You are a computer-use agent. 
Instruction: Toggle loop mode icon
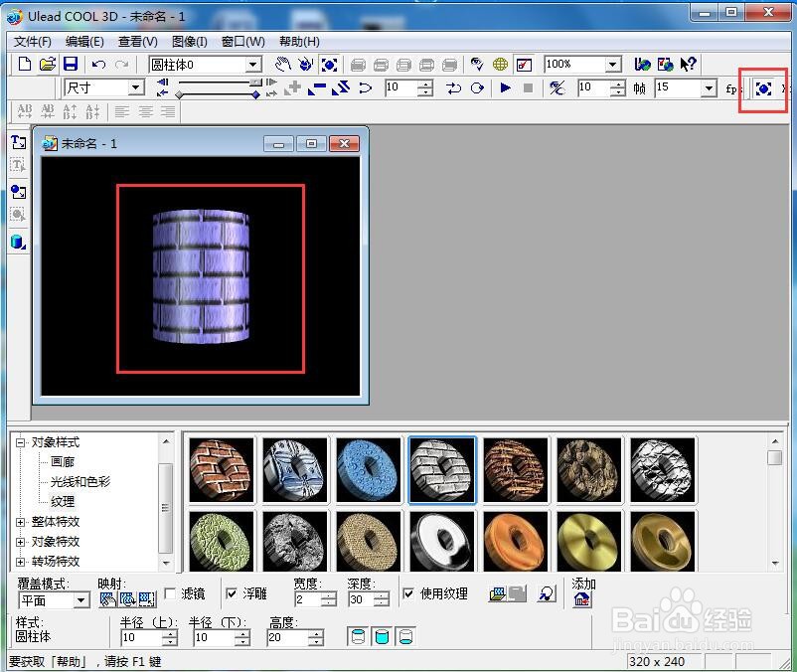477,88
